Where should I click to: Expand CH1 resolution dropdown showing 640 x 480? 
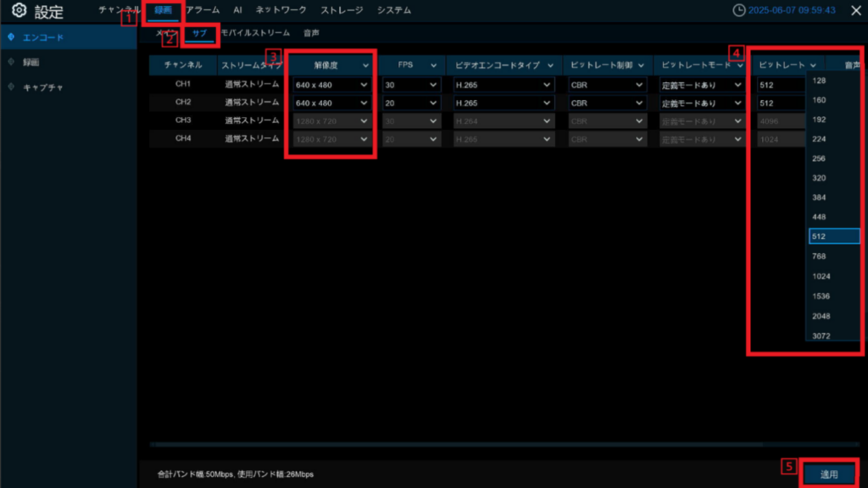tap(331, 85)
